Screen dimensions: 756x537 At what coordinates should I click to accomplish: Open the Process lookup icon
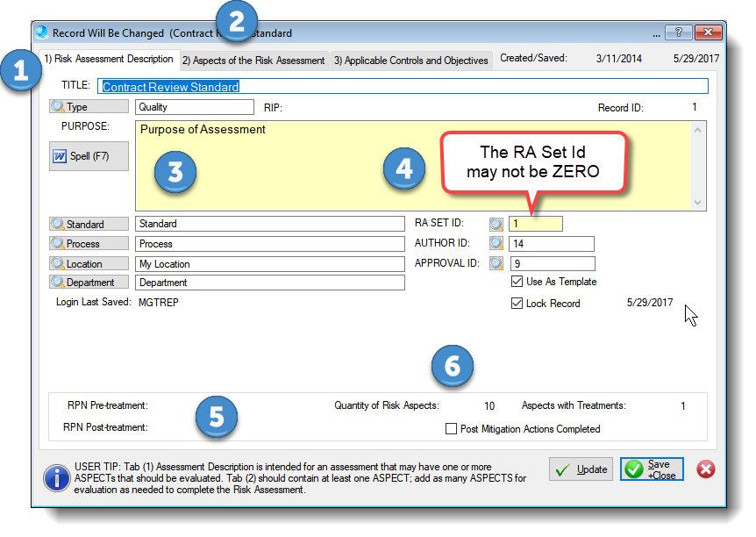point(58,244)
